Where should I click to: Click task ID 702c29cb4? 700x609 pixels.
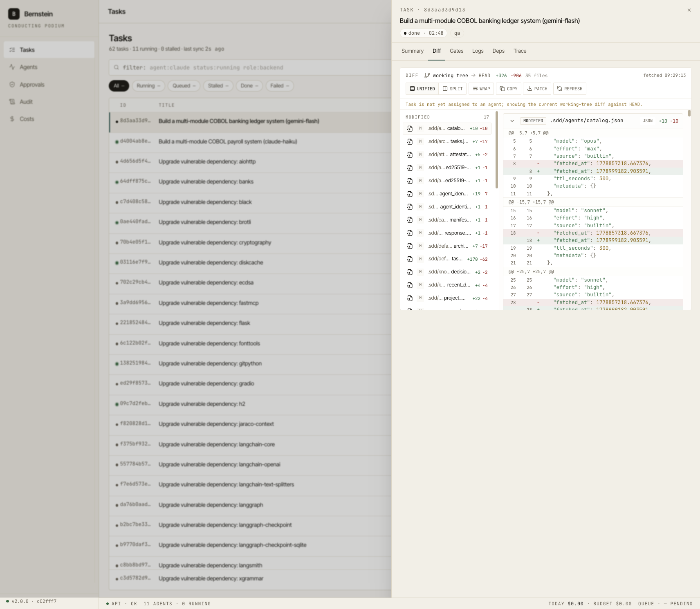[135, 282]
